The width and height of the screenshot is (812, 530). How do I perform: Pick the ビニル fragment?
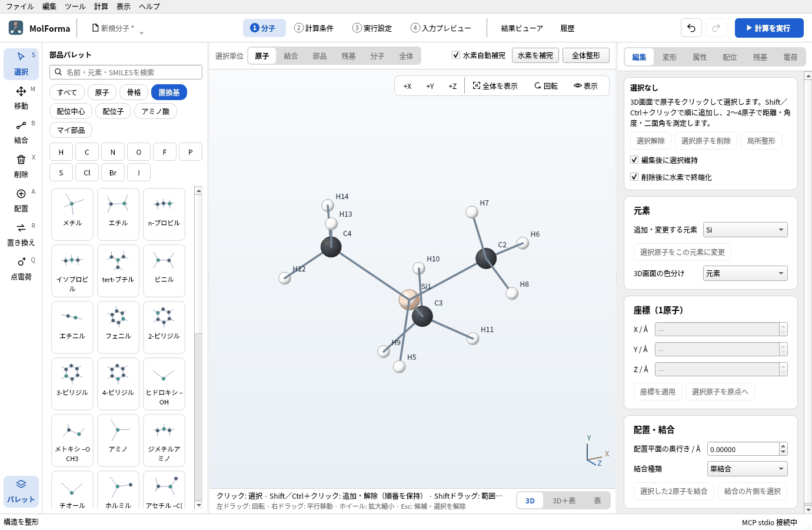pyautogui.click(x=164, y=270)
